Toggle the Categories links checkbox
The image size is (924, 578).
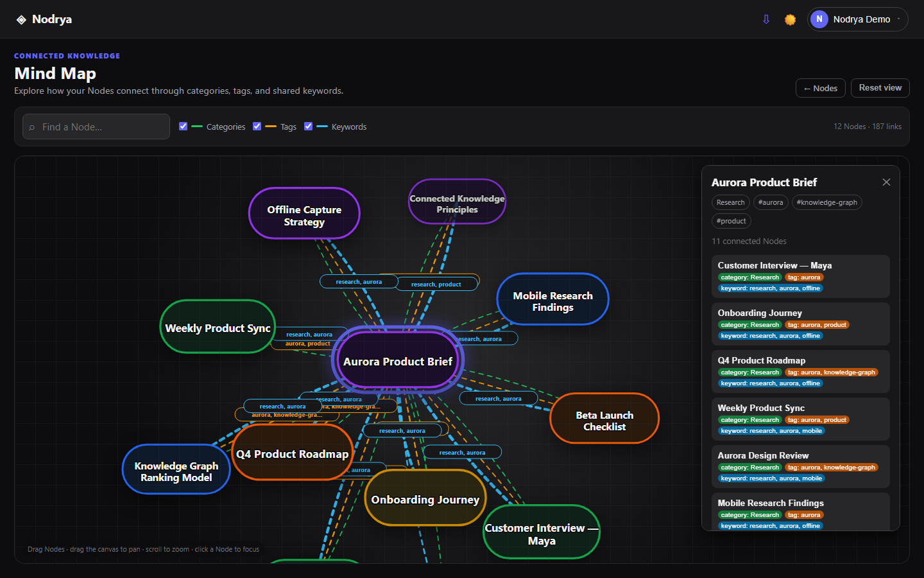click(184, 127)
